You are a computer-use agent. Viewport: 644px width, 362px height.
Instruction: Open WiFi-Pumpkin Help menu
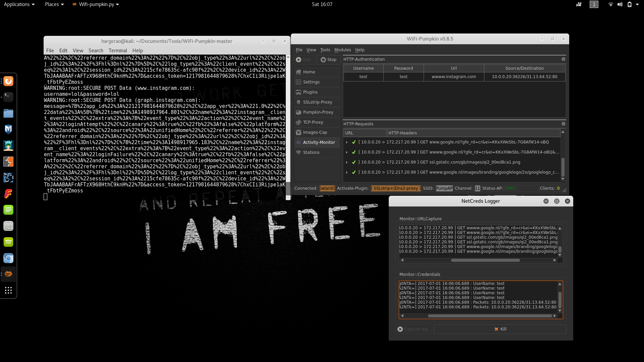pyautogui.click(x=360, y=50)
